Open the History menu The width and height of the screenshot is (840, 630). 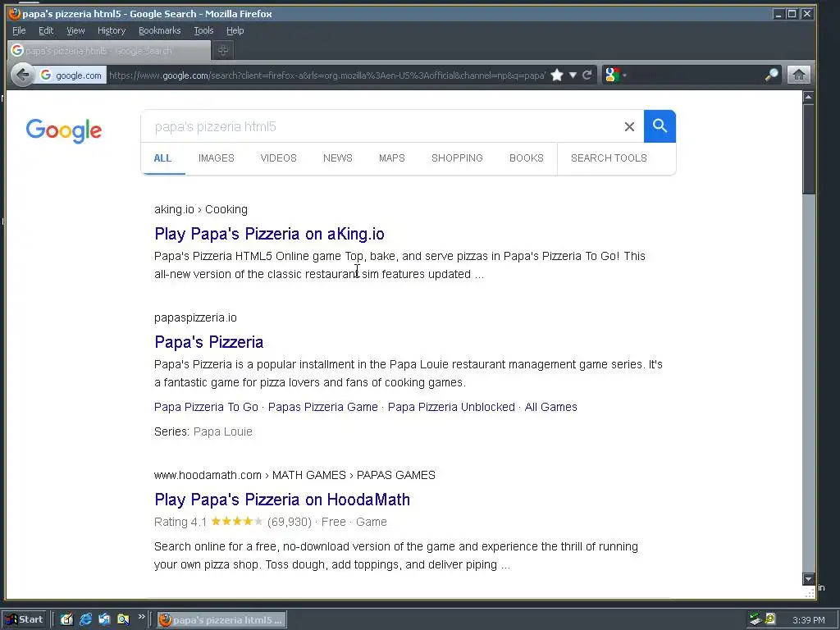(112, 30)
